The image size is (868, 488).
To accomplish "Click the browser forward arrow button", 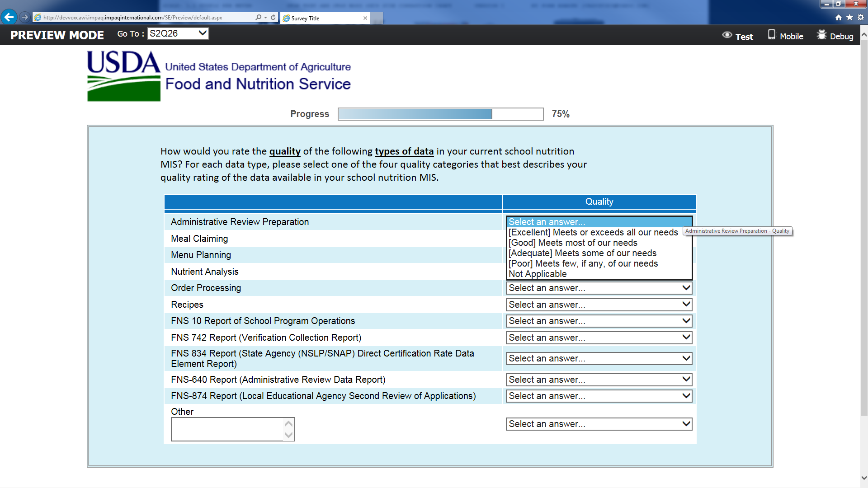I will point(25,17).
